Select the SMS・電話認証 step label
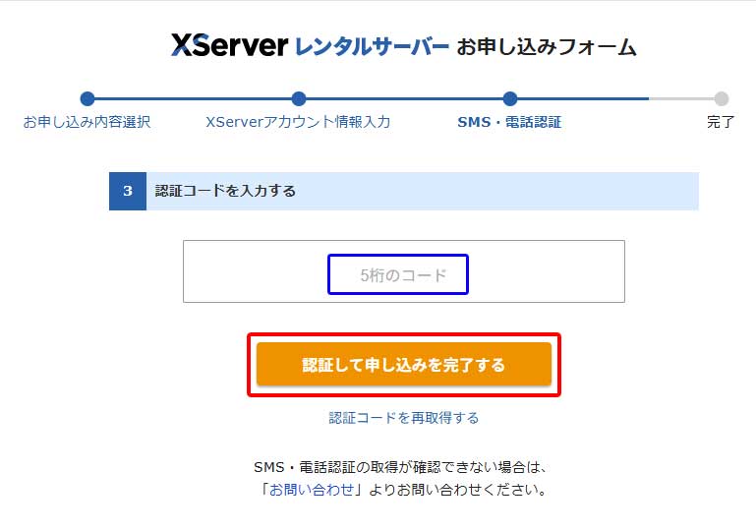Image resolution: width=756 pixels, height=532 pixels. tap(509, 122)
